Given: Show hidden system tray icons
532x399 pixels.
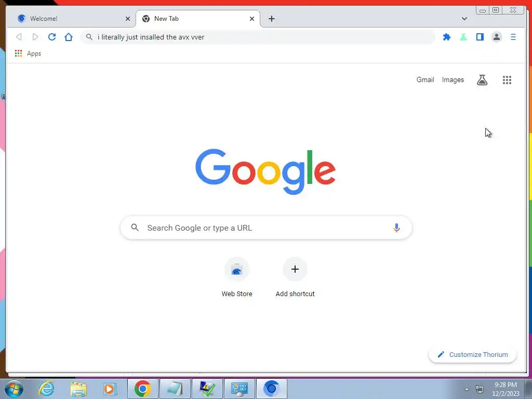Looking at the screenshot, I should pos(467,389).
